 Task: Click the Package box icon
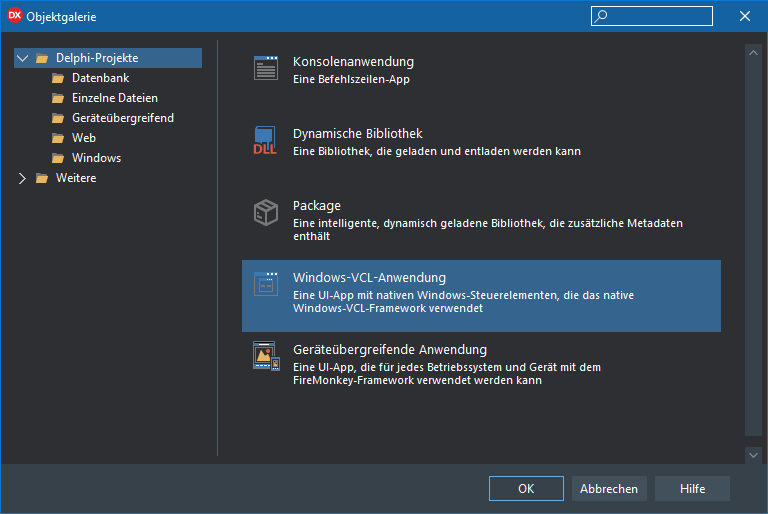click(266, 213)
